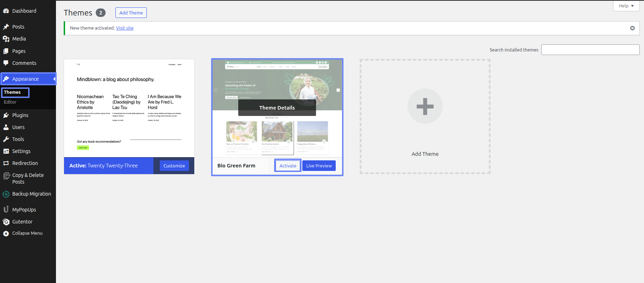Customize the Twenty Twenty-Three theme
This screenshot has width=644, height=283.
[x=174, y=166]
